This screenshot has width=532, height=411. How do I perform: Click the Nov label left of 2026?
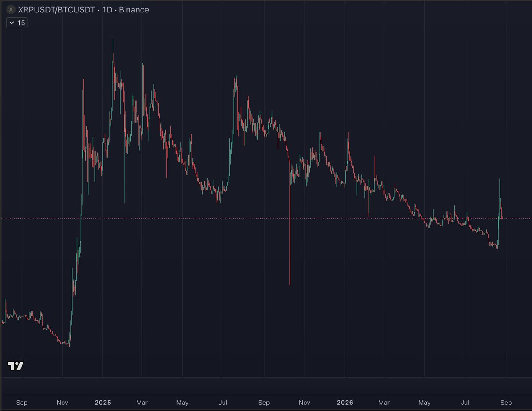[x=305, y=403]
